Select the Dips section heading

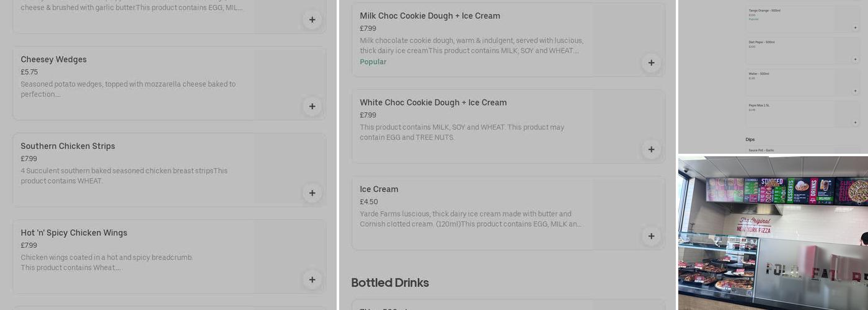(x=750, y=139)
